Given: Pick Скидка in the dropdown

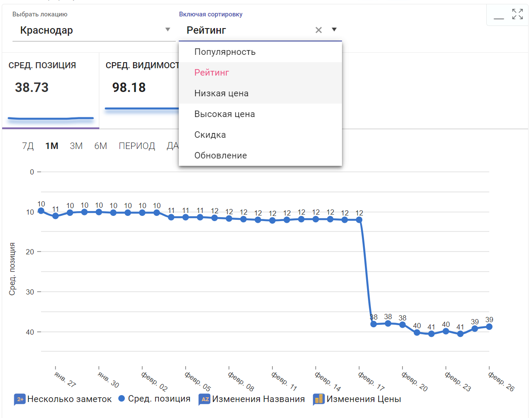Looking at the screenshot, I should coord(210,135).
